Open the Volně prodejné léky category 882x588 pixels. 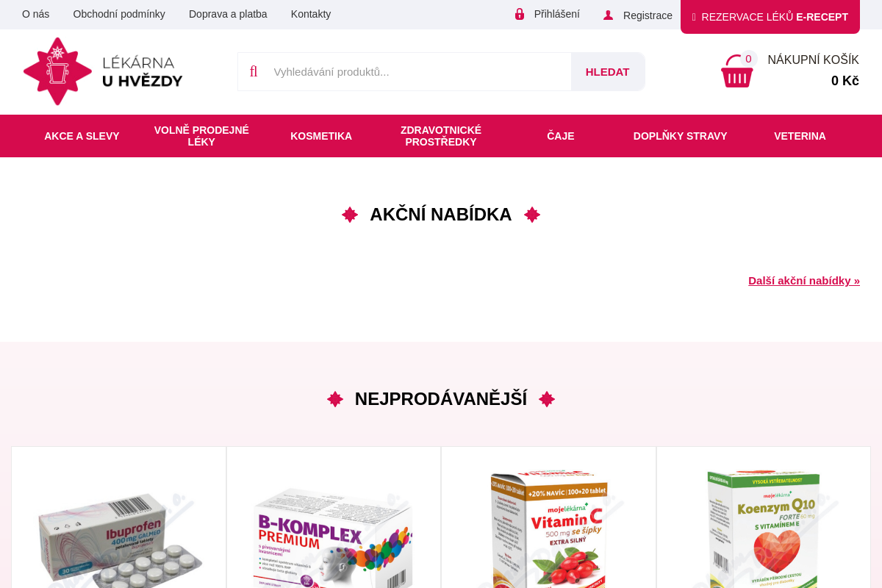(201, 136)
